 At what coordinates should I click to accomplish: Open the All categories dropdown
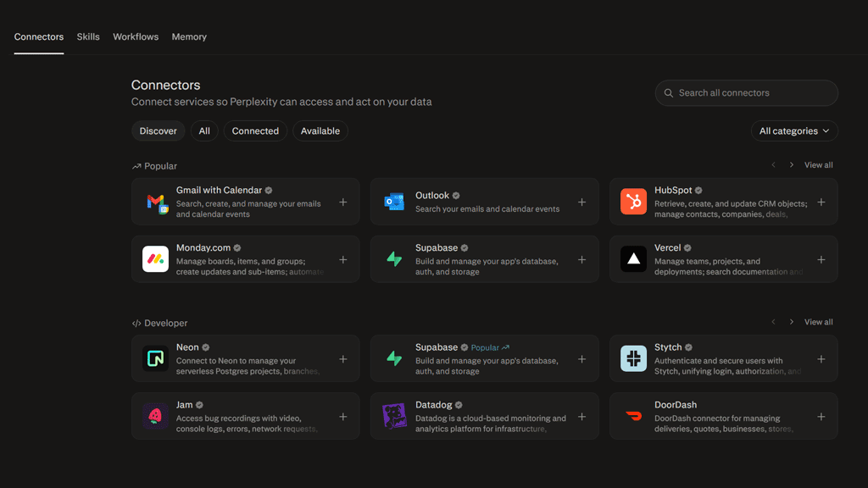coord(794,131)
